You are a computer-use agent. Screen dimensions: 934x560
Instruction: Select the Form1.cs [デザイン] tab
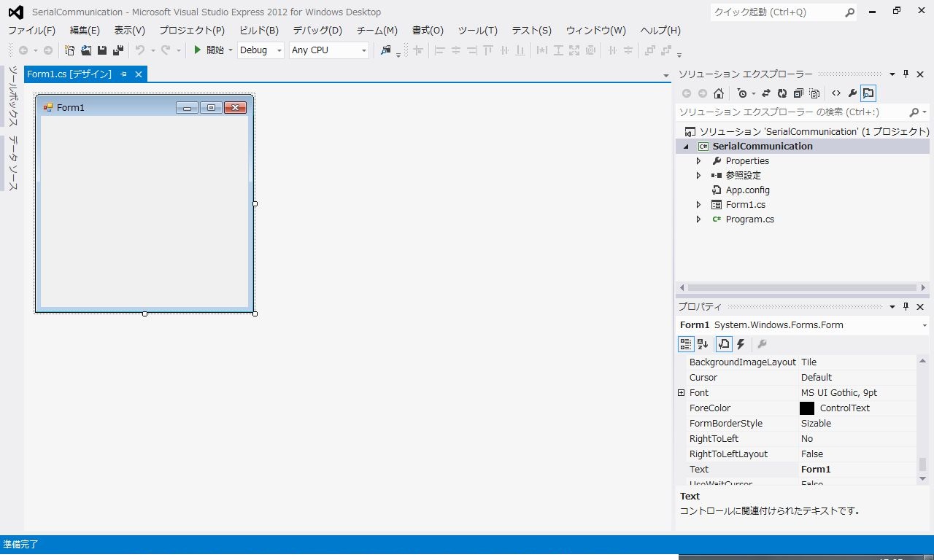69,74
